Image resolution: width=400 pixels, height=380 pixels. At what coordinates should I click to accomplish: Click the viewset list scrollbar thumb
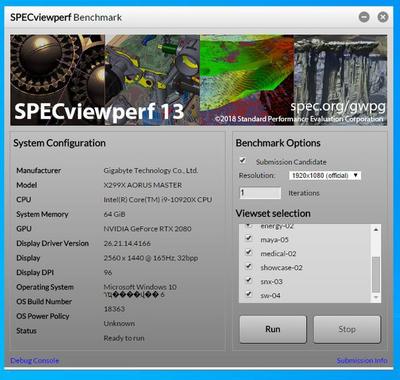(376, 274)
